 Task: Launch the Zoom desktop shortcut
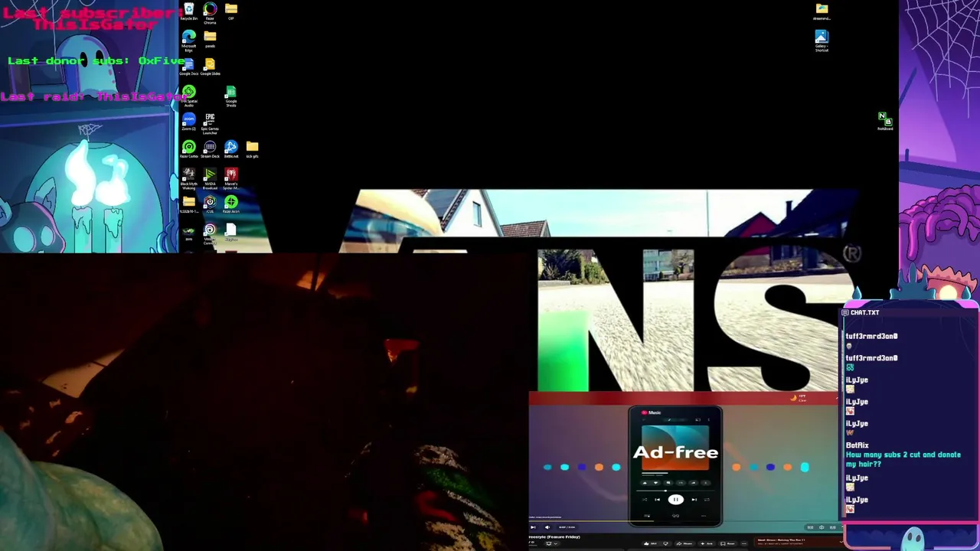pyautogui.click(x=188, y=122)
